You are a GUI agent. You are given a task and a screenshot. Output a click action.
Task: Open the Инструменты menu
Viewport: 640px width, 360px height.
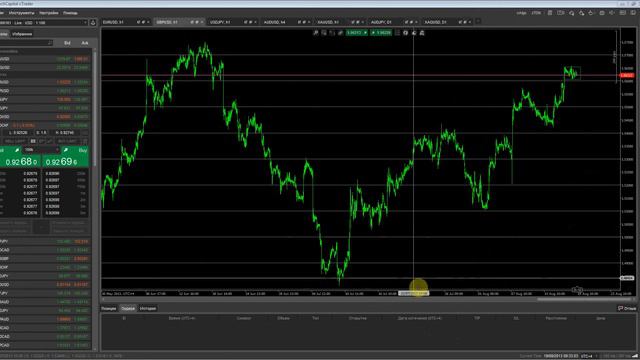pos(21,13)
